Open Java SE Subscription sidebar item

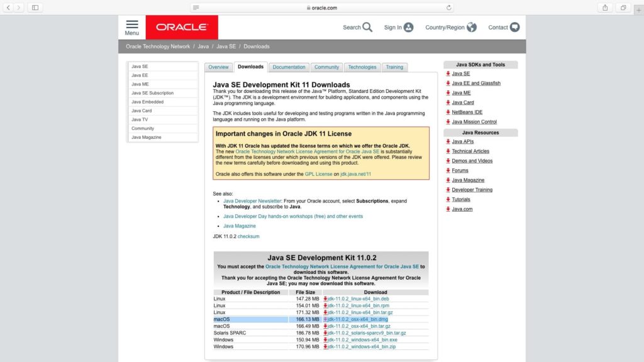coord(163,93)
